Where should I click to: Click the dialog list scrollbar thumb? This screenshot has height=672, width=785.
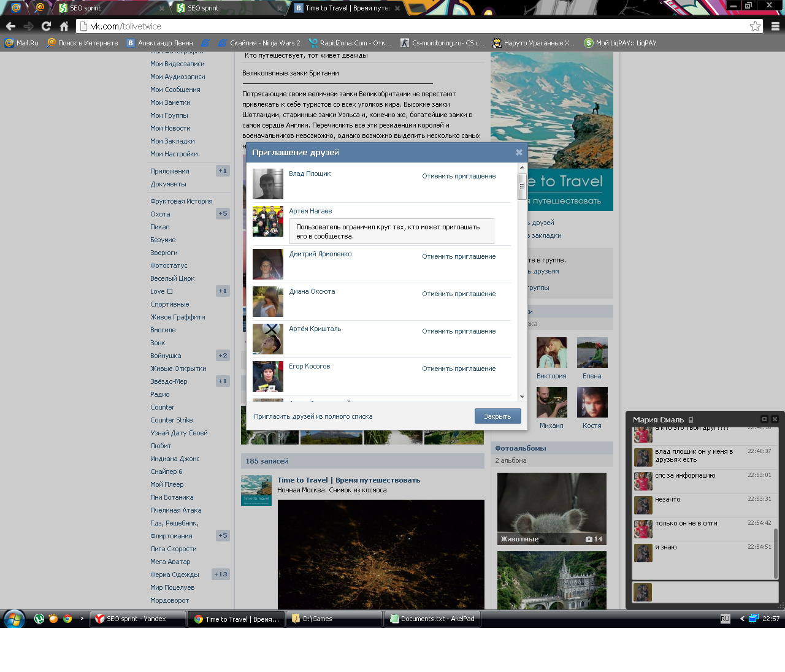[522, 186]
